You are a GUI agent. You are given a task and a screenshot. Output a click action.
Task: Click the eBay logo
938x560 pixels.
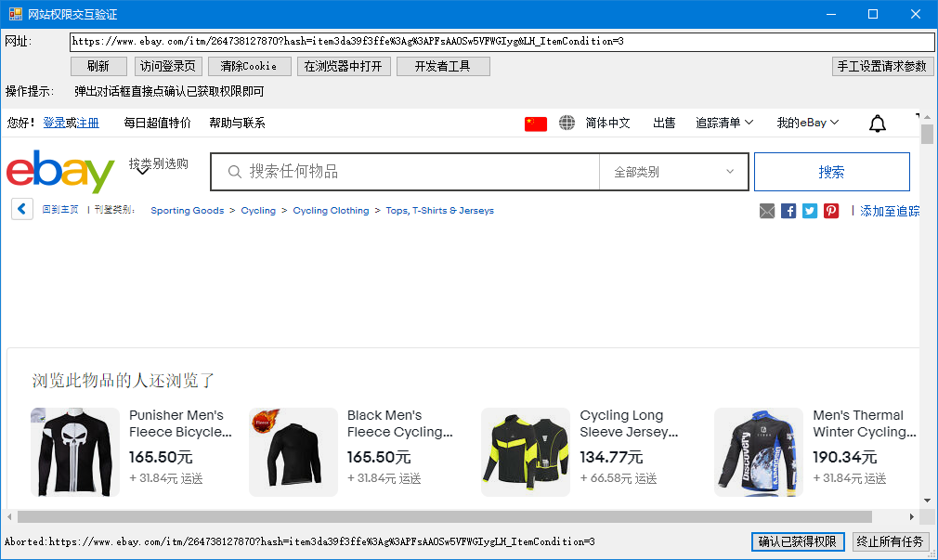(x=60, y=172)
